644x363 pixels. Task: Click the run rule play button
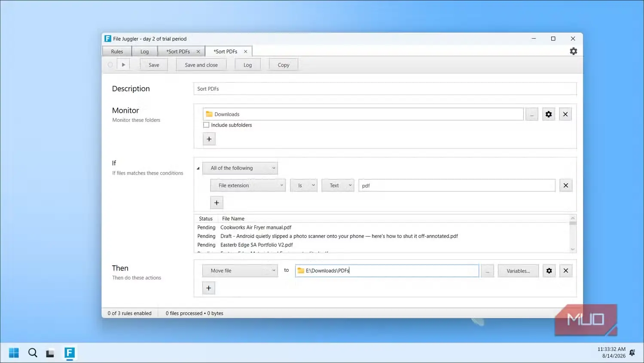pos(123,65)
